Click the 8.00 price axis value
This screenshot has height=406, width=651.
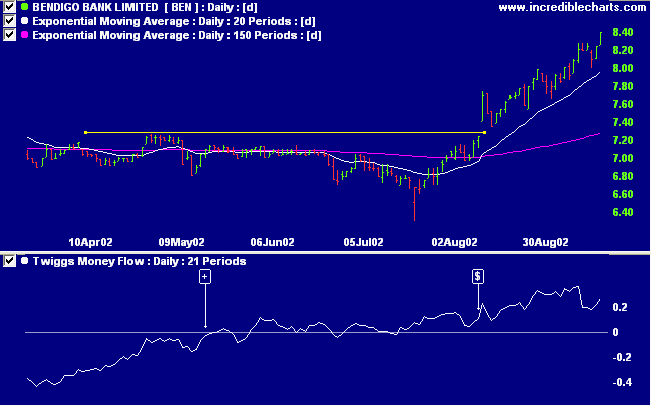point(622,68)
